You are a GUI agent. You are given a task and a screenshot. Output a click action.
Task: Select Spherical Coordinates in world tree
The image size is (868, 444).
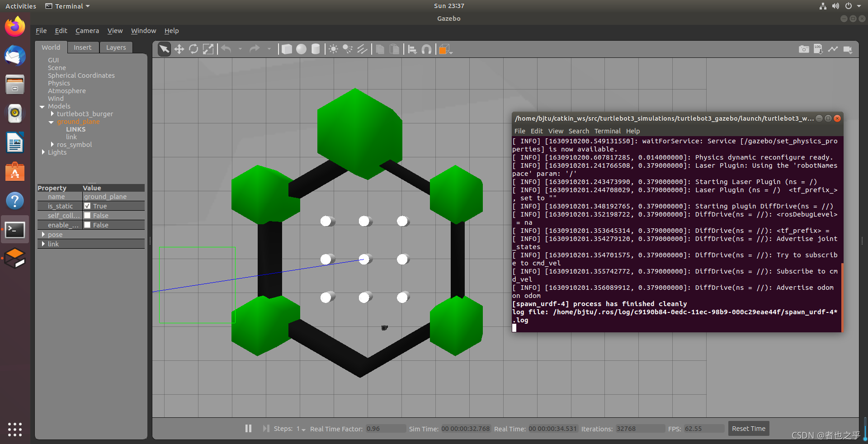81,76
